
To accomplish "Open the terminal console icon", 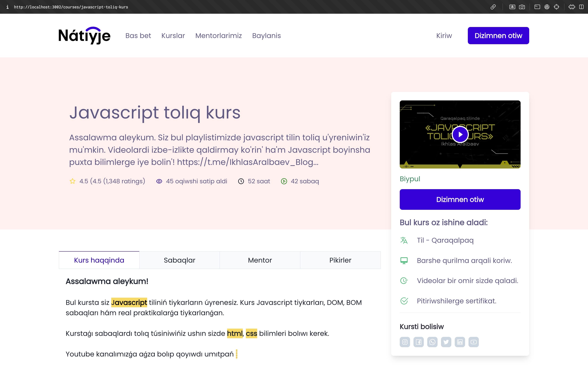I will 537,7.
